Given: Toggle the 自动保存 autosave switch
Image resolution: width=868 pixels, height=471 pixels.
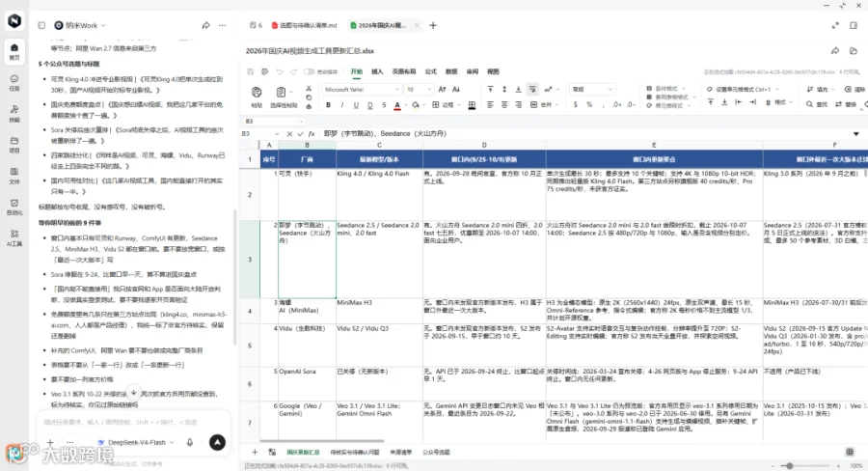Looking at the screenshot, I should click(x=309, y=71).
